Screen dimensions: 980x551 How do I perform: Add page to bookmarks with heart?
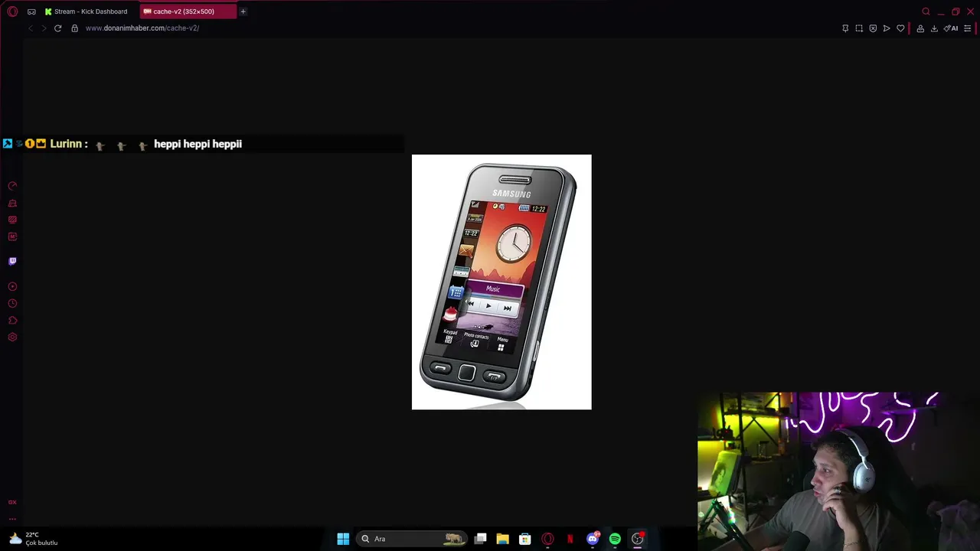(900, 28)
